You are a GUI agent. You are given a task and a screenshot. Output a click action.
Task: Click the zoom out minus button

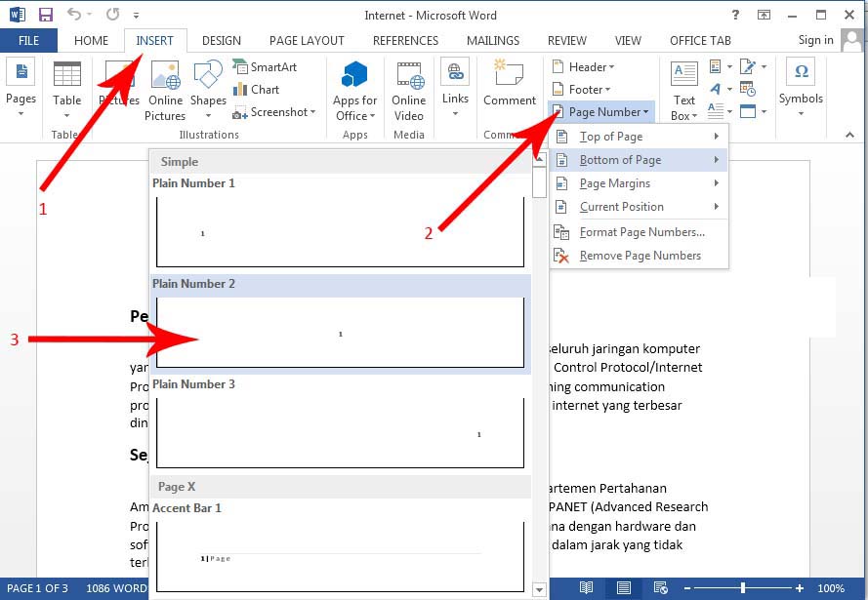[x=687, y=588]
